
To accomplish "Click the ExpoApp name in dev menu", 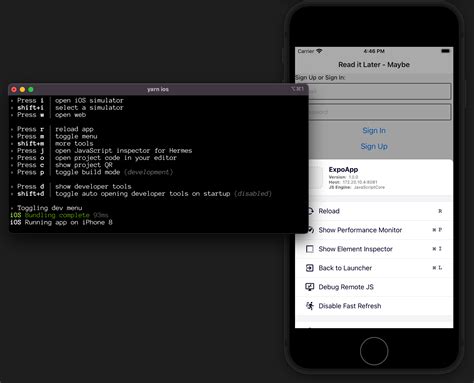I will (x=343, y=170).
